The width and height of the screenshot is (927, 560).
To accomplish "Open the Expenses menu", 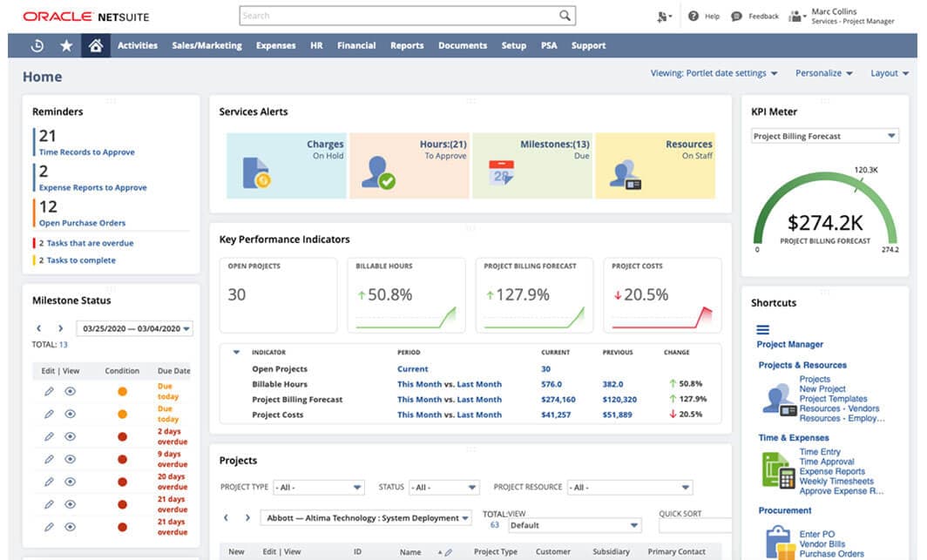I will point(276,45).
